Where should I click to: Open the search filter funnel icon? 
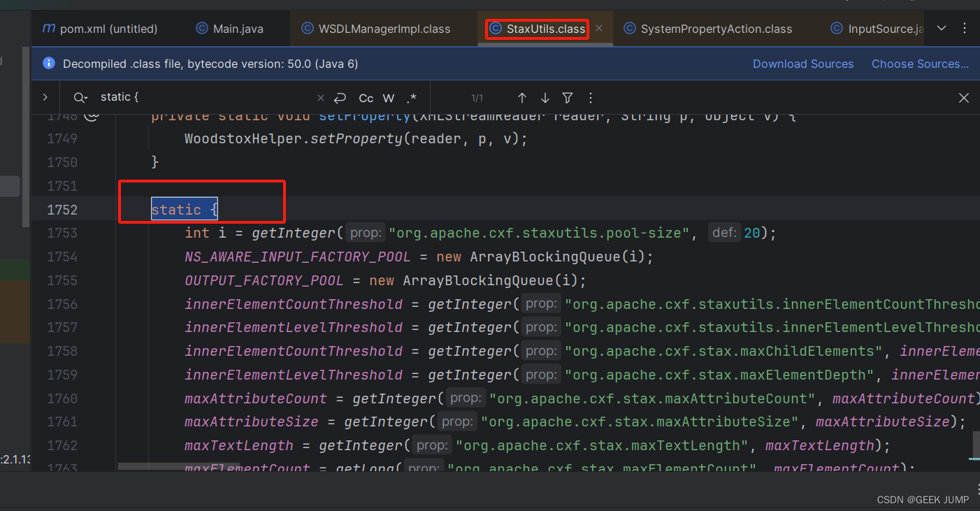coord(567,98)
